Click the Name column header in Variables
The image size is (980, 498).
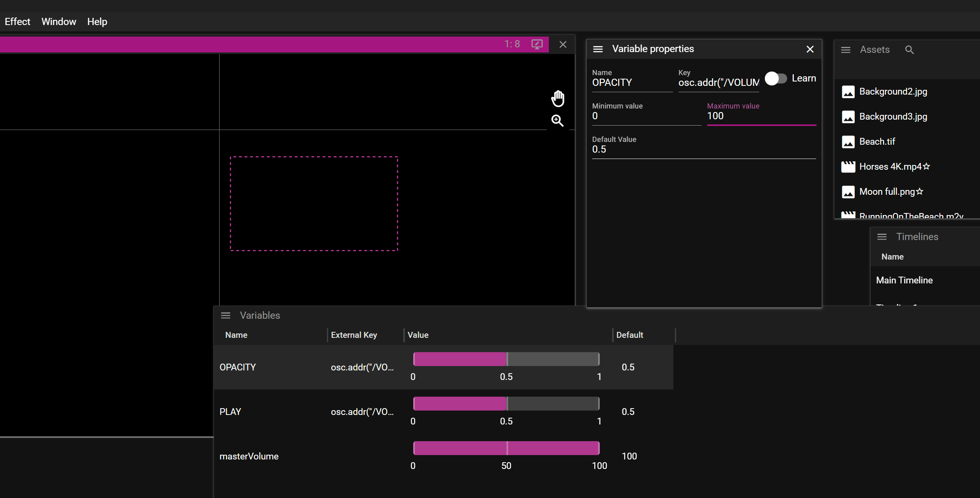(236, 335)
